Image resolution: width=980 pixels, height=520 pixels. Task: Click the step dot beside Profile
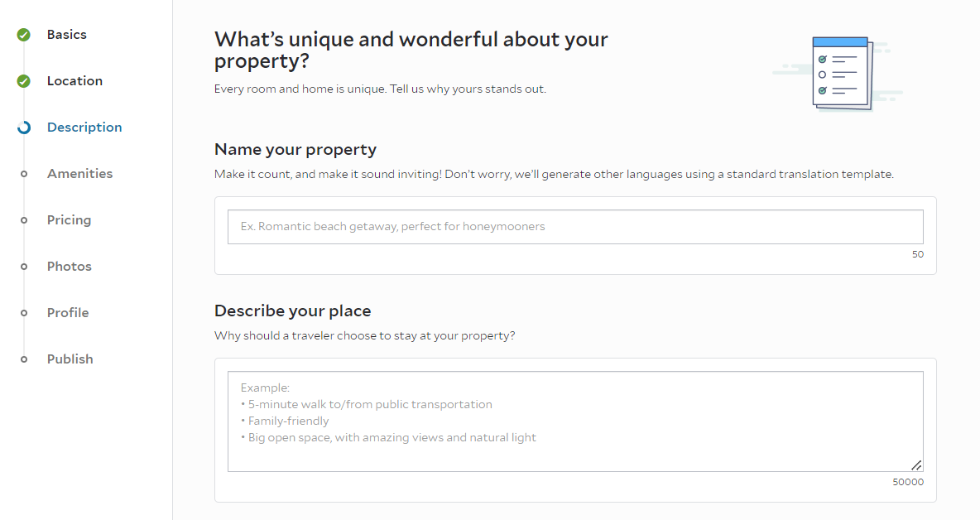pyautogui.click(x=24, y=313)
